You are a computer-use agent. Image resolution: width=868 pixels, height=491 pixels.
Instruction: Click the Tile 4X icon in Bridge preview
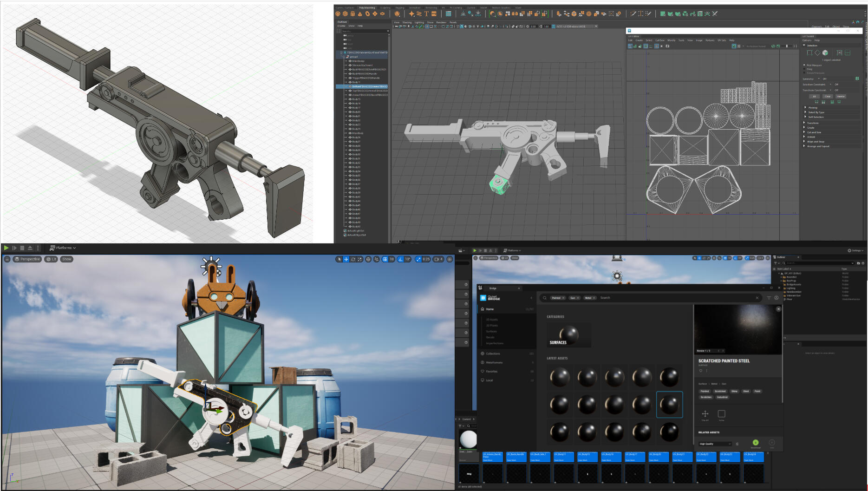[x=705, y=414]
